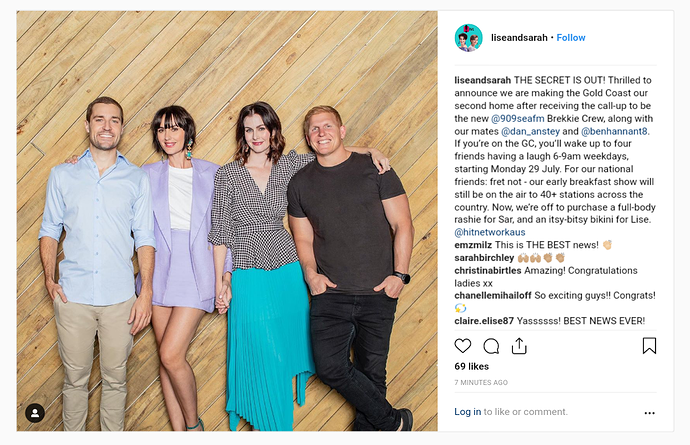Like the post with heart icon
The width and height of the screenshot is (690, 445).
coord(462,346)
